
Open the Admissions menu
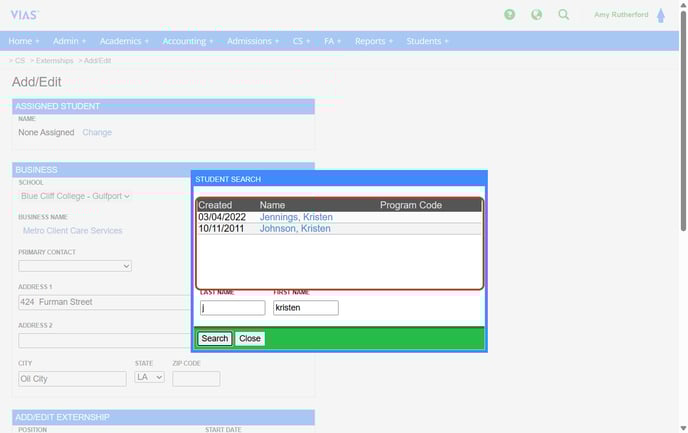pyautogui.click(x=253, y=41)
